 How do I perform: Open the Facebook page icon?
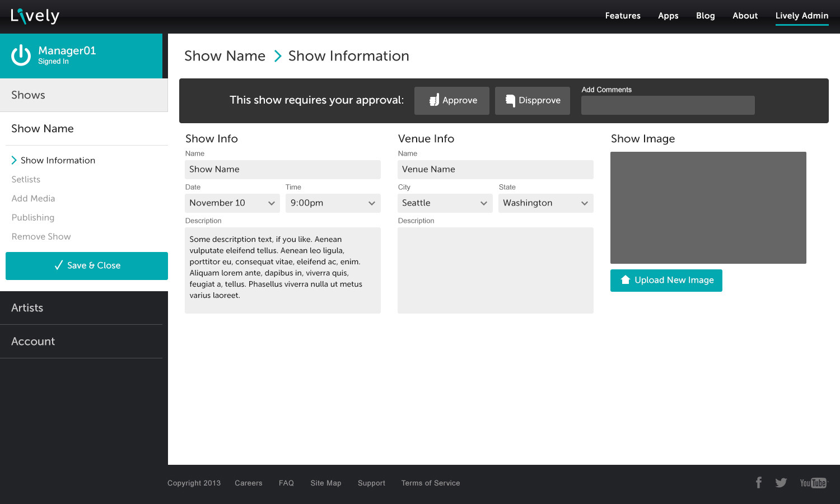coord(759,483)
